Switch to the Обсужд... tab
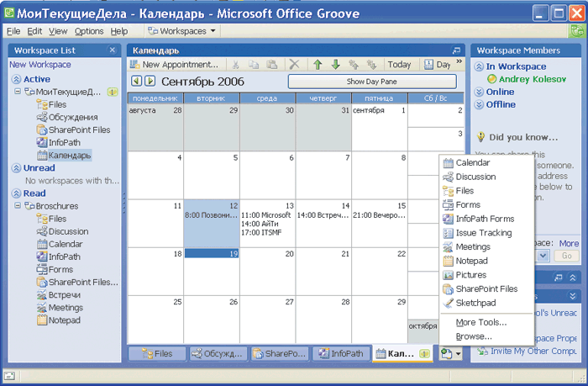Image resolution: width=588 pixels, height=386 pixels. (x=218, y=354)
